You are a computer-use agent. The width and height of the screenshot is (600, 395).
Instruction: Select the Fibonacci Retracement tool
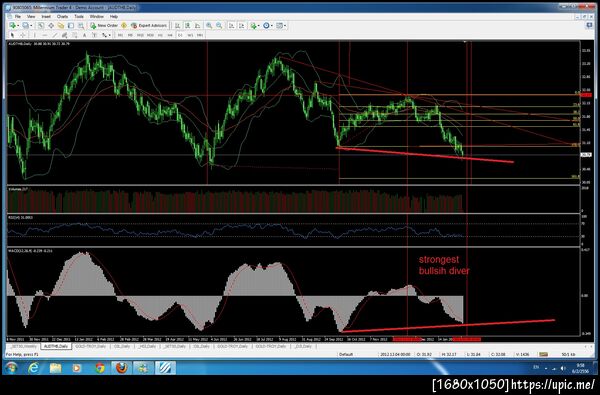74,35
